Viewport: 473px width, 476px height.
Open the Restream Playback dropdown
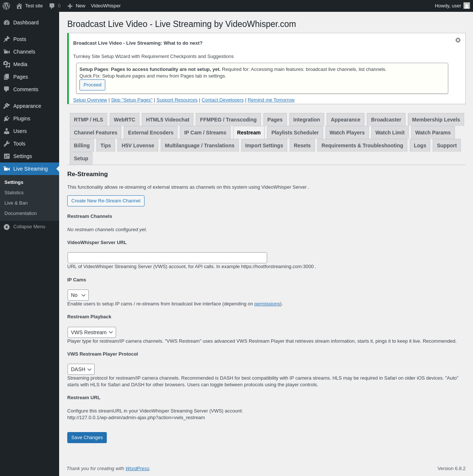pyautogui.click(x=92, y=332)
